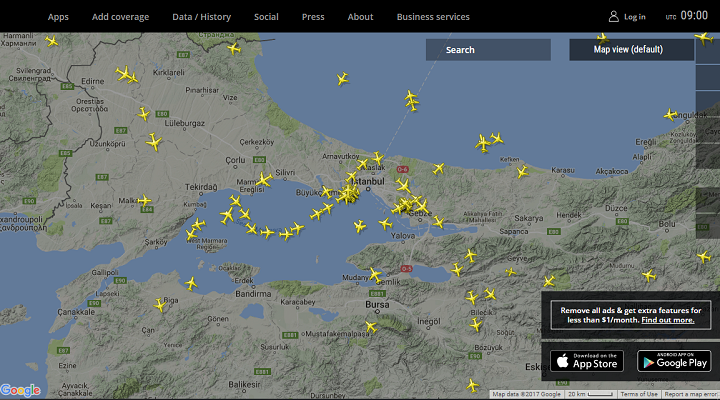Select the plane southwest of Yalova over the sea

(360, 226)
